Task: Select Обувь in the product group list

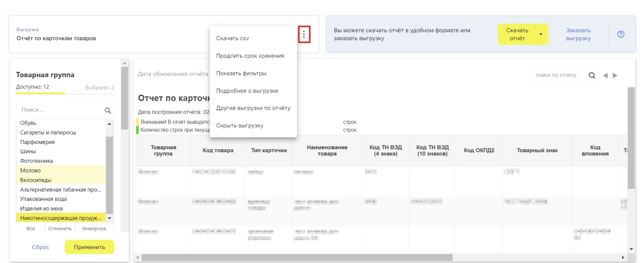Action: (28, 123)
